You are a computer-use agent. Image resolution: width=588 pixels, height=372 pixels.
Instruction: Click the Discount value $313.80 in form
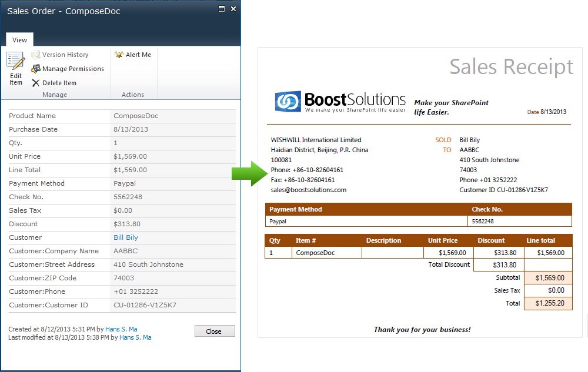tap(127, 224)
